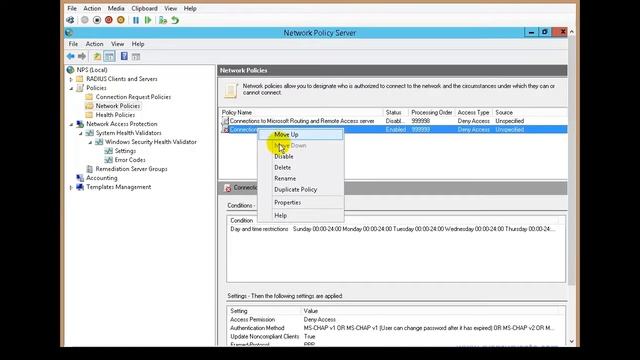Image resolution: width=640 pixels, height=360 pixels.
Task: Collapse the Windows Security Health Validator arrow
Action: [x=90, y=142]
